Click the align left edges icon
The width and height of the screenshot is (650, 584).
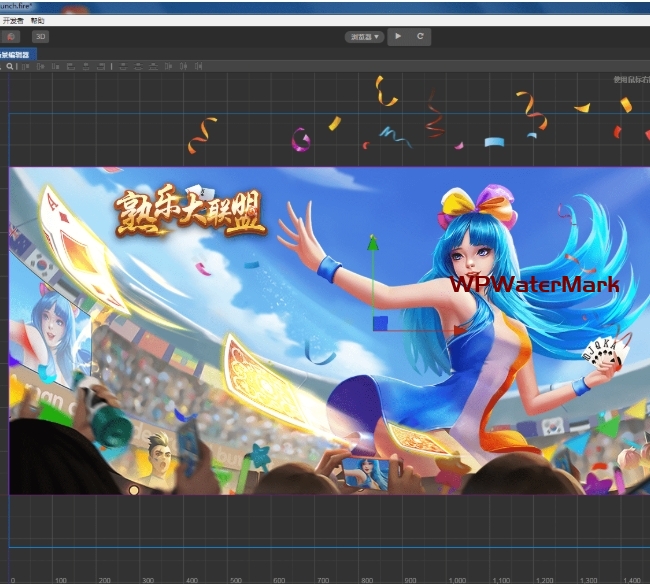[x=71, y=66]
